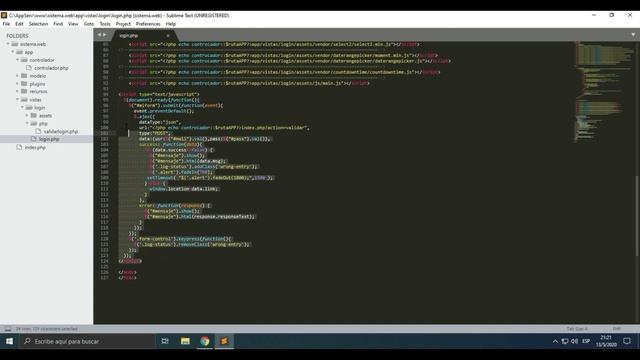The width and height of the screenshot is (640, 360).
Task: Collapse the login folder arrow
Action: pos(22,107)
